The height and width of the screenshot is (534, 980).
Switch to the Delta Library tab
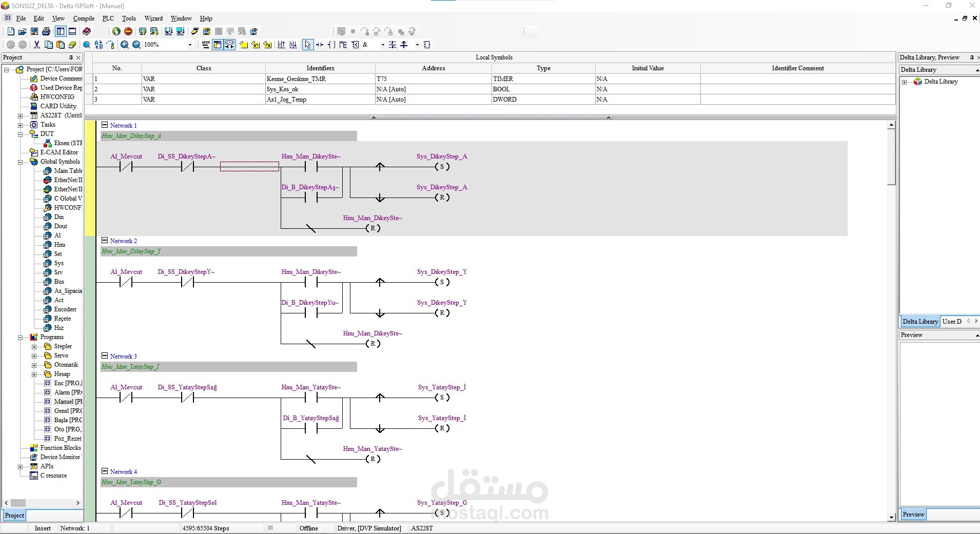click(x=920, y=322)
